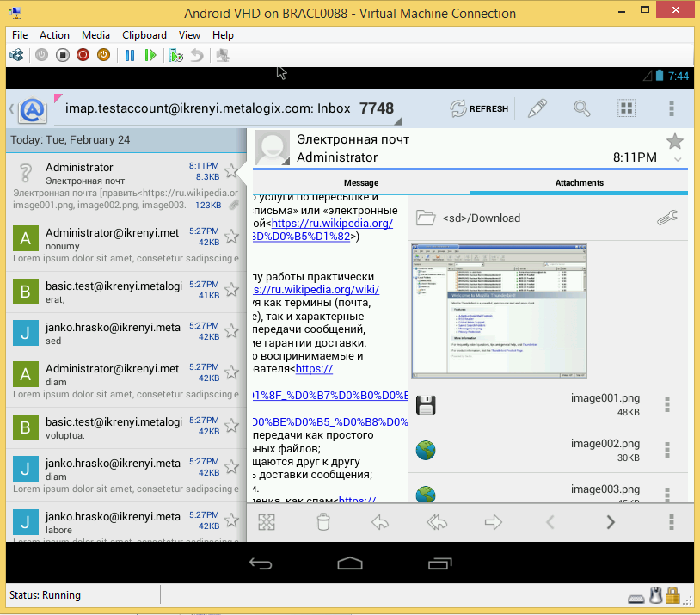This screenshot has width=700, height=615.
Task: Tap the <sd>/Download folder path
Action: click(x=482, y=218)
